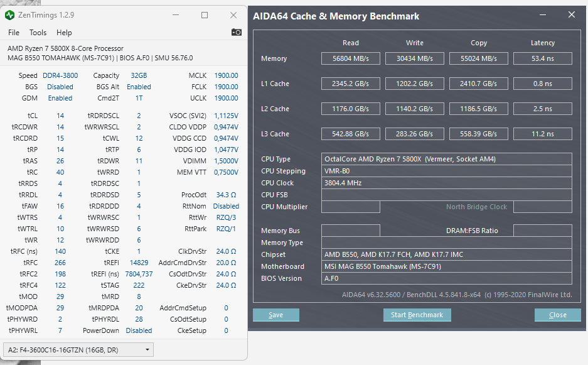Open the Help menu

(64, 33)
